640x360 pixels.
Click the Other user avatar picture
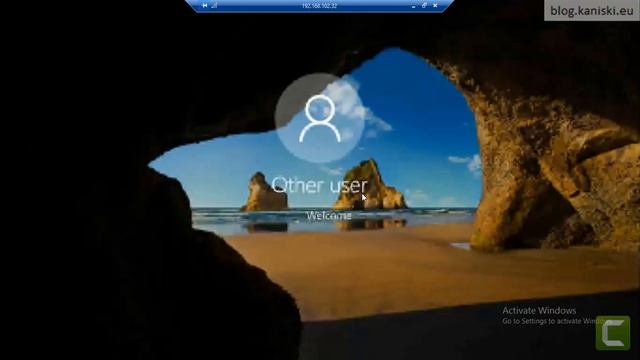pyautogui.click(x=320, y=118)
